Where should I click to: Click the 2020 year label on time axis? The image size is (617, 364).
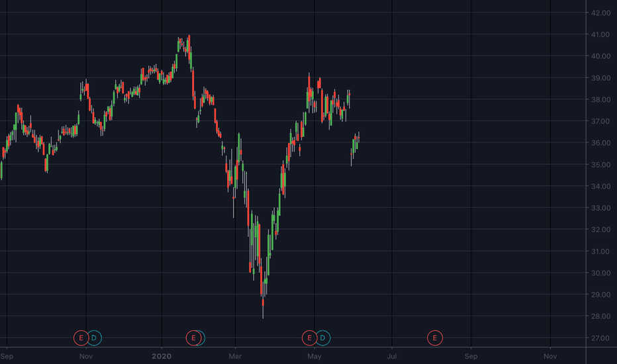162,356
